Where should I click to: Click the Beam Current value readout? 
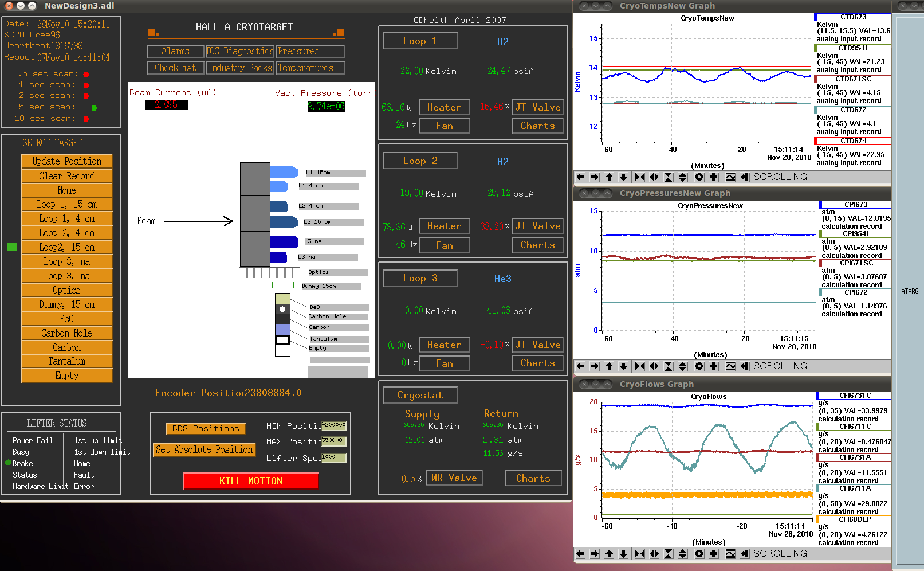point(166,104)
